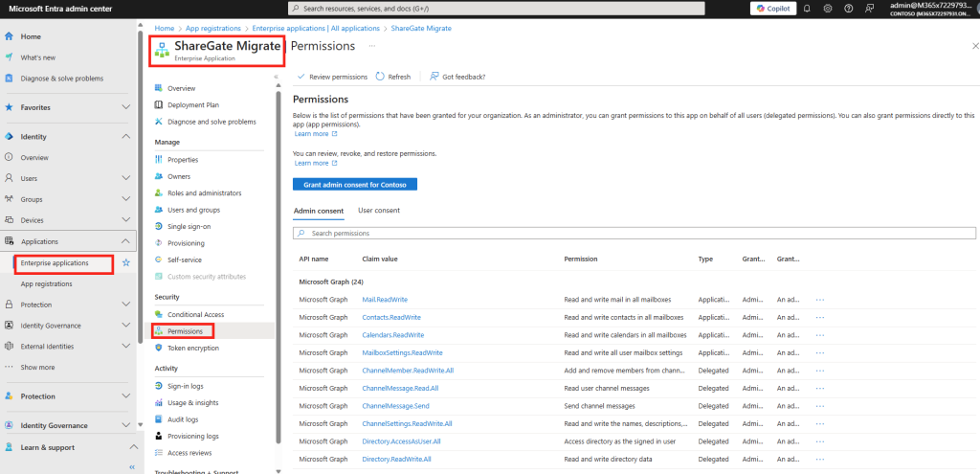Click the Copilot button
Screen dimensions: 980x474
click(773, 9)
